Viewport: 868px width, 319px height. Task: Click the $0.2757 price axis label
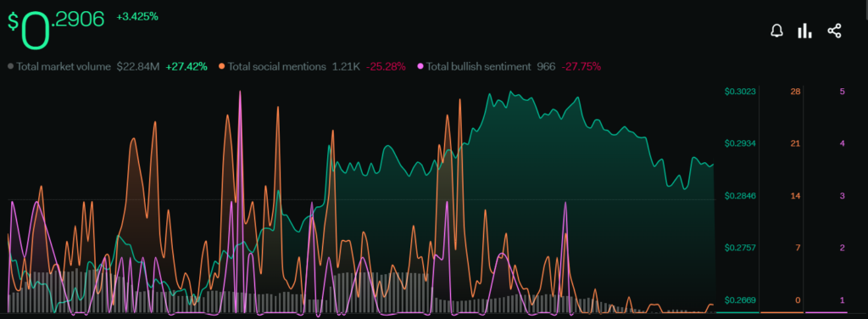740,248
